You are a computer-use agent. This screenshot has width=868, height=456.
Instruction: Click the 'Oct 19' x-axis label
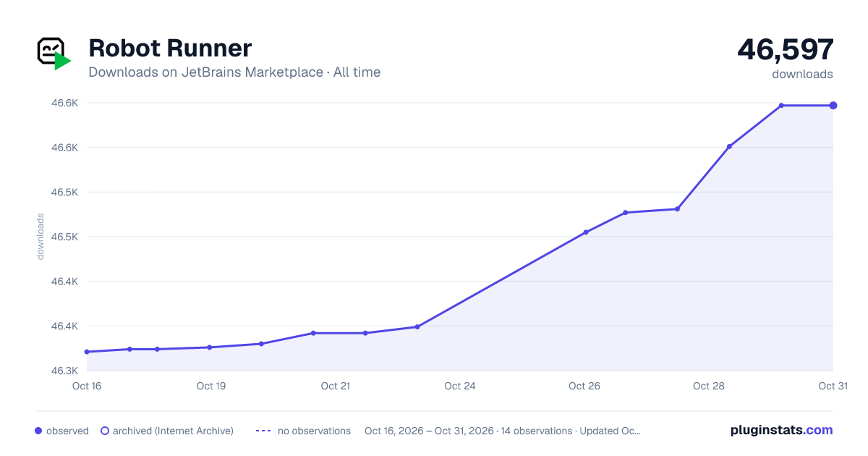coord(211,386)
